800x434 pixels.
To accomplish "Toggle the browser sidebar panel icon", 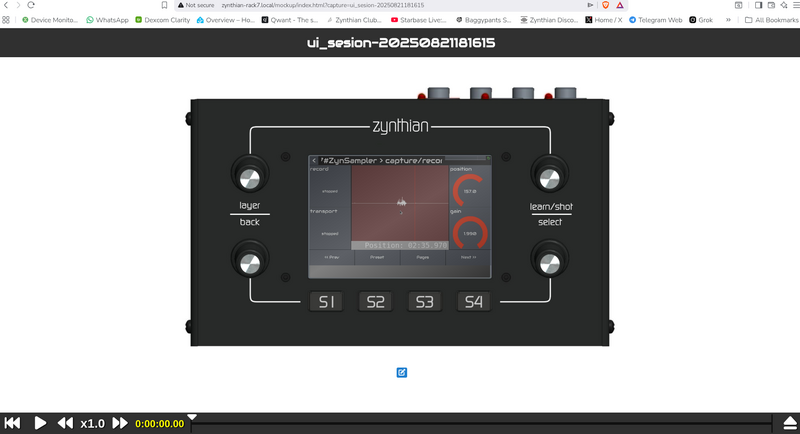I will click(758, 5).
